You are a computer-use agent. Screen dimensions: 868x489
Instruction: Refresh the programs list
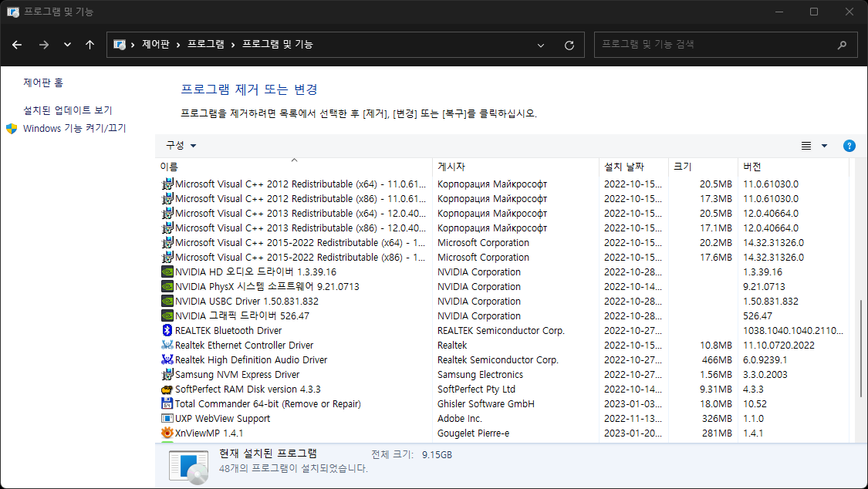tap(569, 46)
